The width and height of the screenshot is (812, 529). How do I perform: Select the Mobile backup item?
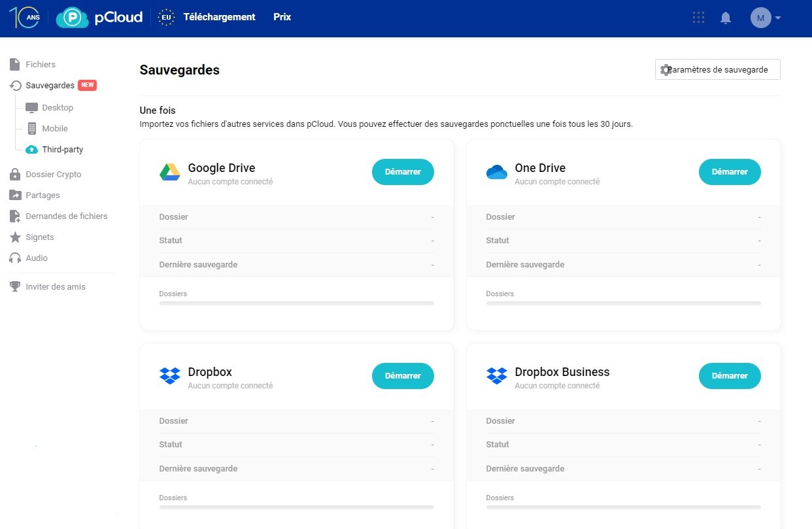55,128
